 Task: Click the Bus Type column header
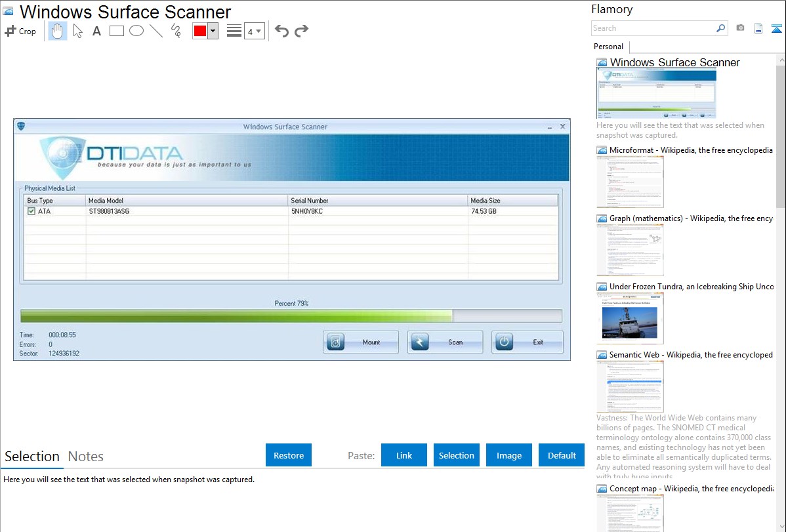click(x=54, y=201)
